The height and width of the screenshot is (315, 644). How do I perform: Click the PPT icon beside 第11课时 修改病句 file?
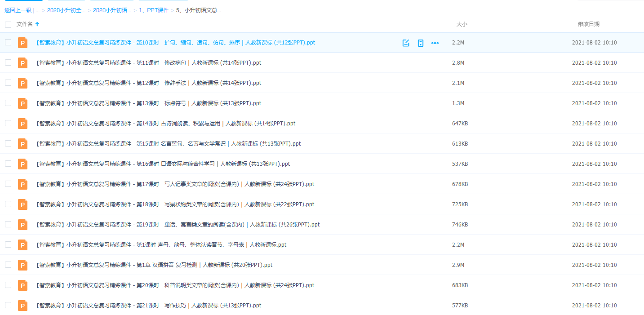coord(22,63)
